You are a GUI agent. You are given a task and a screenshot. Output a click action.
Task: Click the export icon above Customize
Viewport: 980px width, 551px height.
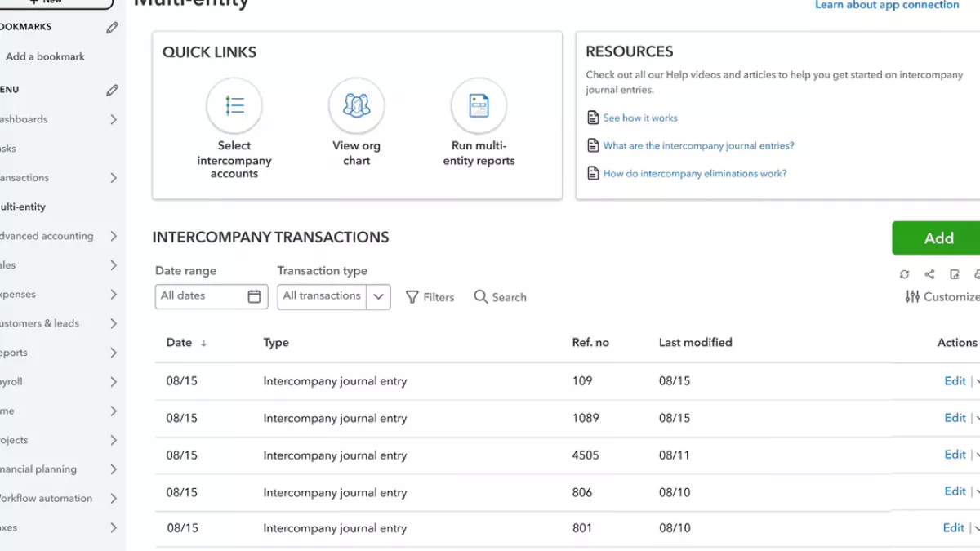[954, 275]
